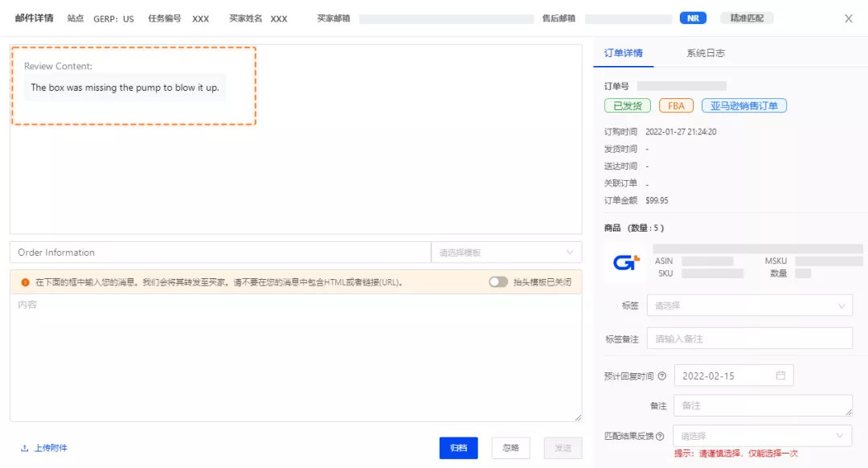The height and width of the screenshot is (468, 868).
Task: Open the 匹配结果反馈 dropdown
Action: [x=761, y=436]
